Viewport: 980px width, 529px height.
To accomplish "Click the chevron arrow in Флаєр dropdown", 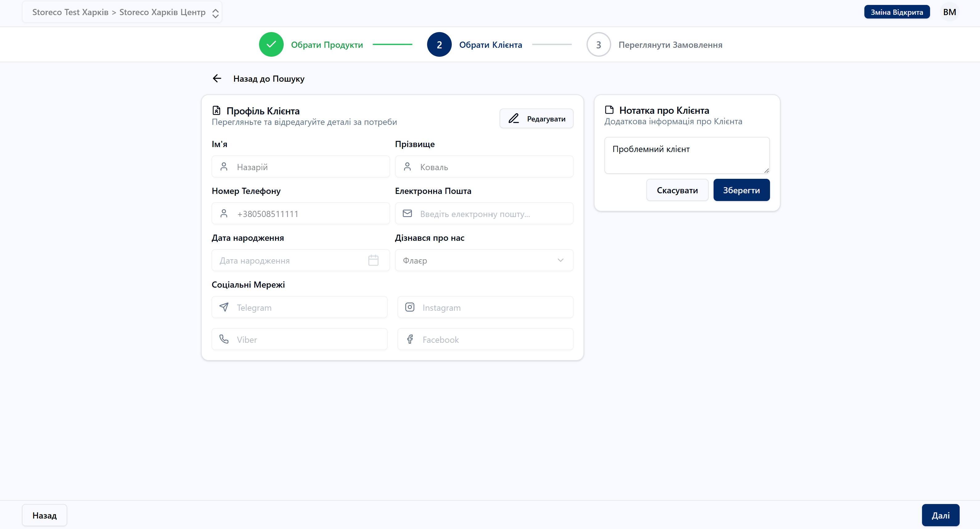I will (x=560, y=260).
